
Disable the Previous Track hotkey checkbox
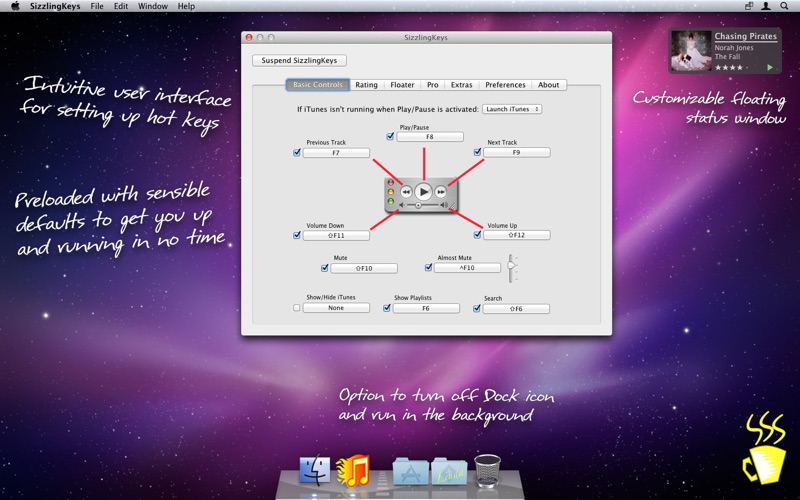(x=297, y=152)
